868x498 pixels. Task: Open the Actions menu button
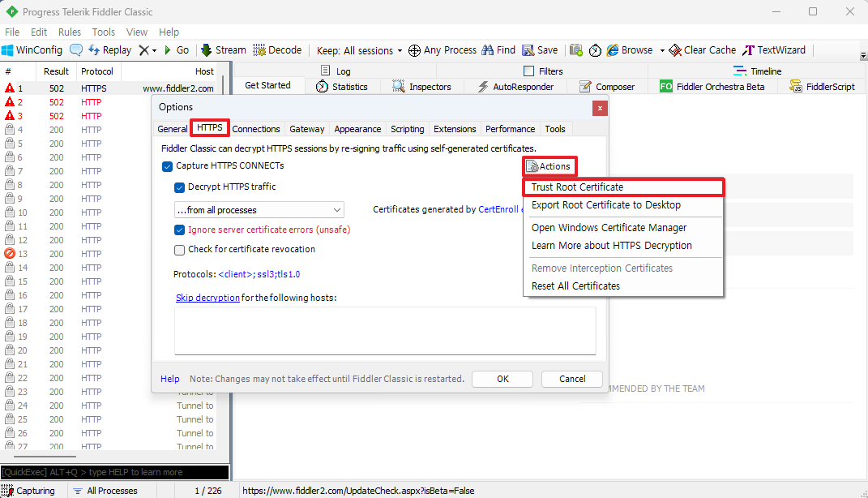[x=549, y=166]
